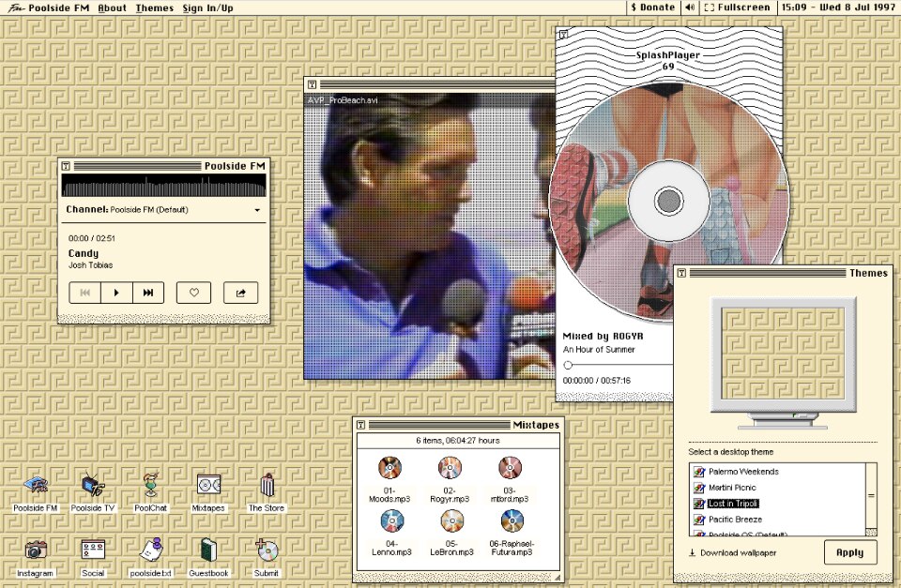901x588 pixels.
Task: Open the Poolside TV desktop icon
Action: [93, 485]
